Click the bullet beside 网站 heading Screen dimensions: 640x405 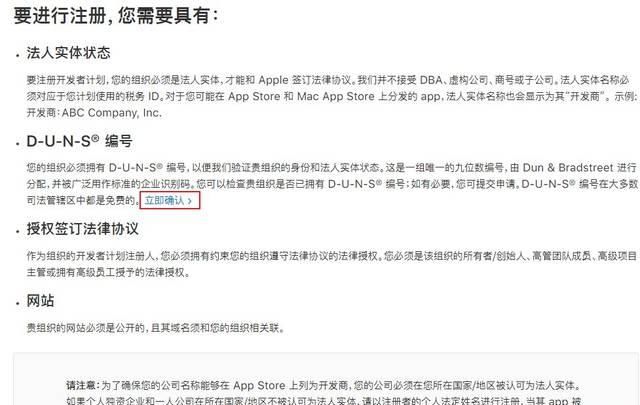18,304
